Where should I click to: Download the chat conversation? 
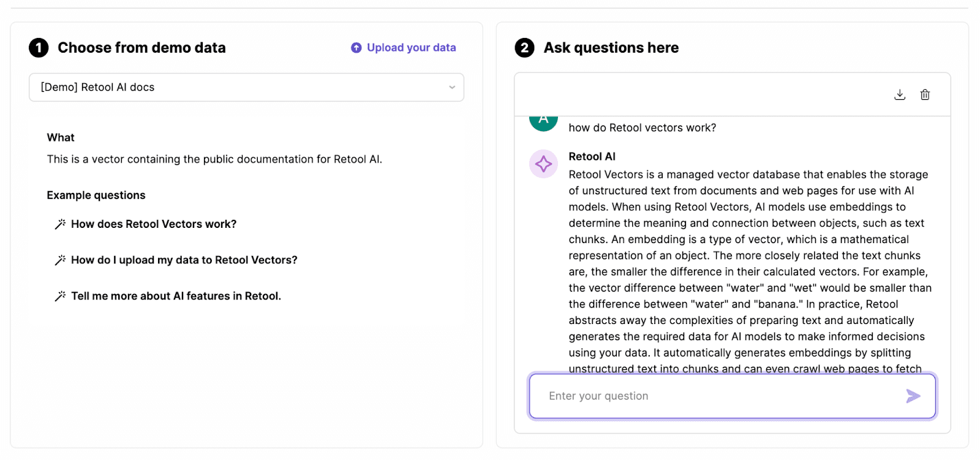[x=900, y=94]
